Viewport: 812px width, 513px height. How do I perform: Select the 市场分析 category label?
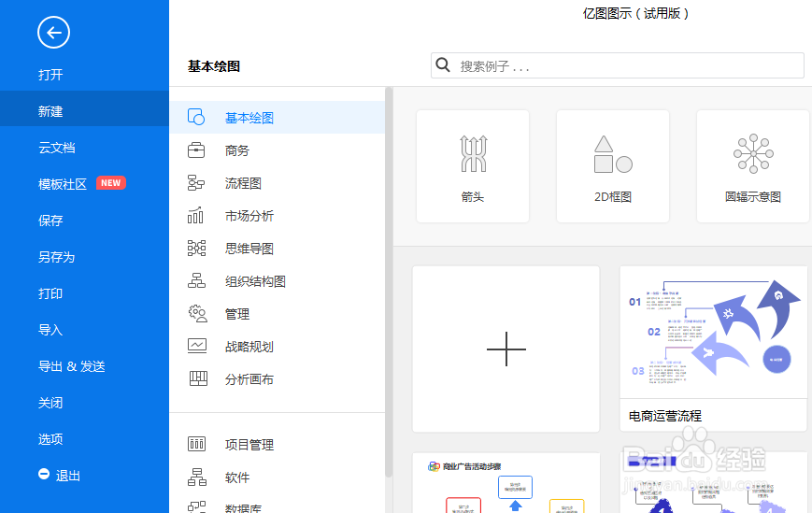pos(249,216)
